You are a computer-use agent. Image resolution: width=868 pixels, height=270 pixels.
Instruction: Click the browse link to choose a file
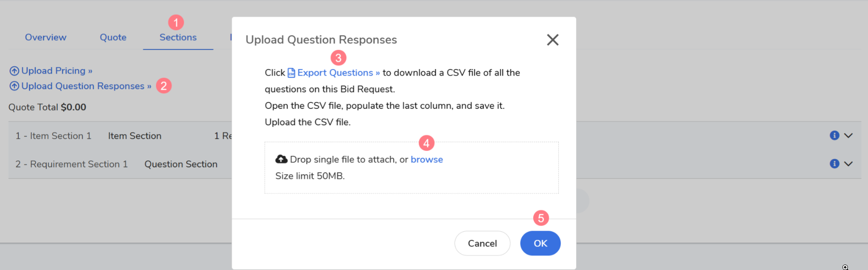(427, 159)
